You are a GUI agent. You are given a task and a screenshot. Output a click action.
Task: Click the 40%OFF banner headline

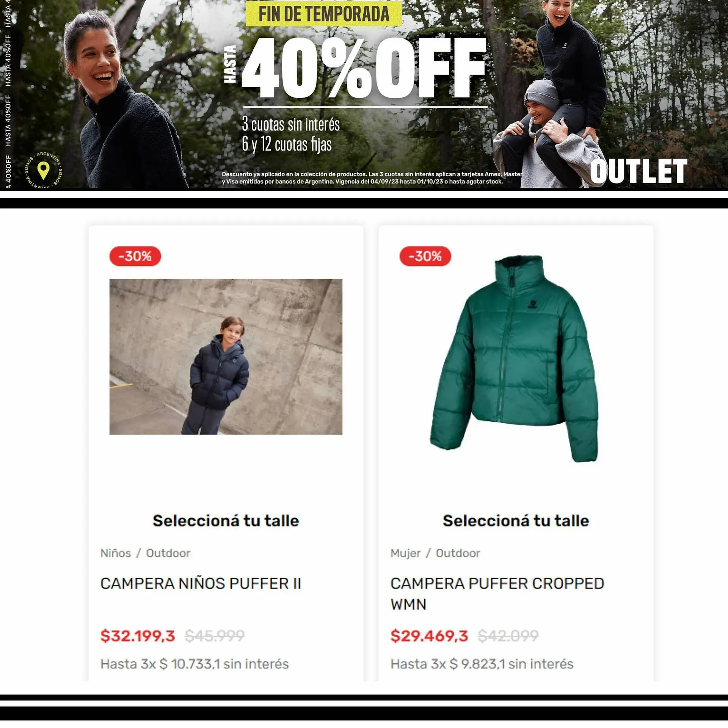364,68
